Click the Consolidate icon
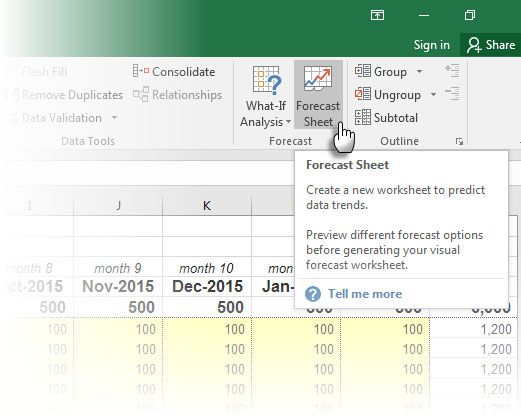521x416 pixels. pos(141,71)
